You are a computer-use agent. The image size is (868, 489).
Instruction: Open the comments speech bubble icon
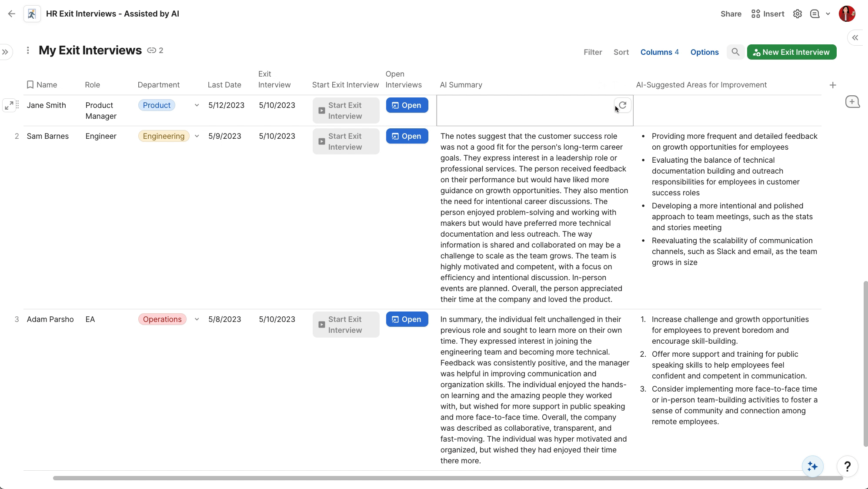click(x=815, y=14)
